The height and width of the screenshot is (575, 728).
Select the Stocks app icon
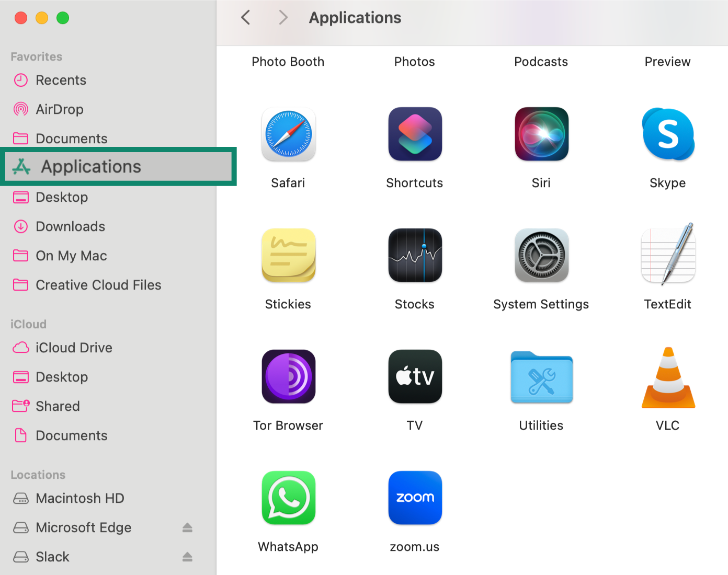point(415,255)
